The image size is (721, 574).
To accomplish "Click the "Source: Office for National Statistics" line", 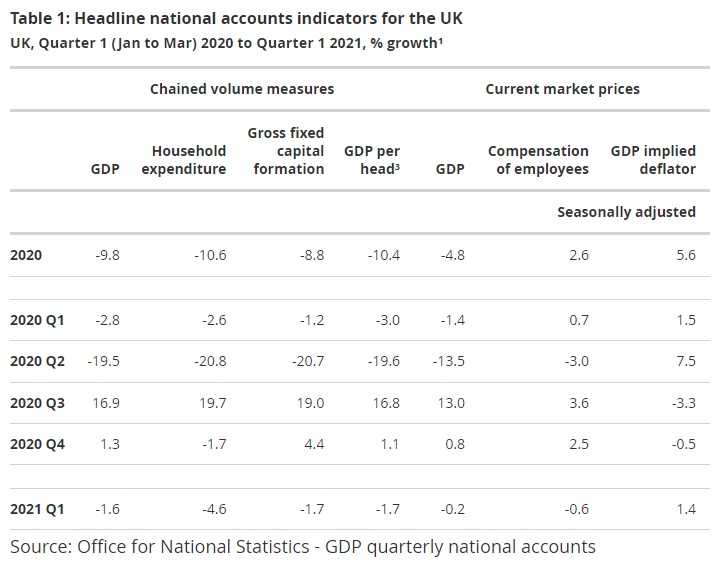I will click(303, 547).
